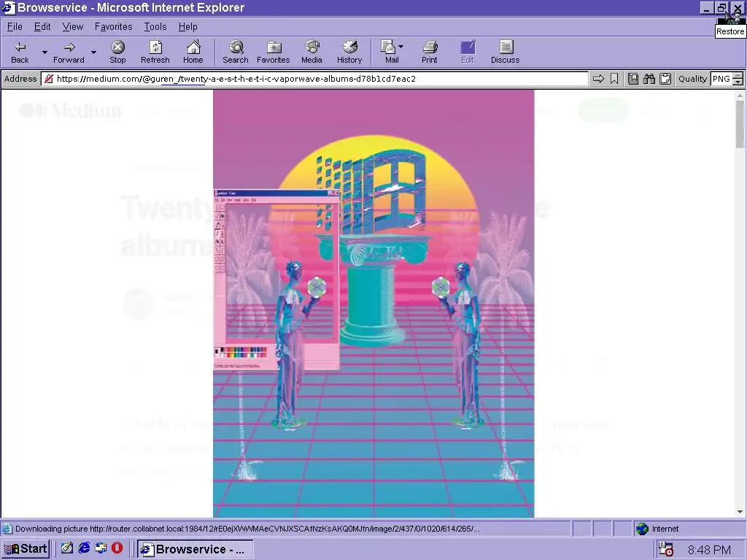Click the vaporwave album artwork image
This screenshot has height=560, width=747.
click(x=373, y=304)
